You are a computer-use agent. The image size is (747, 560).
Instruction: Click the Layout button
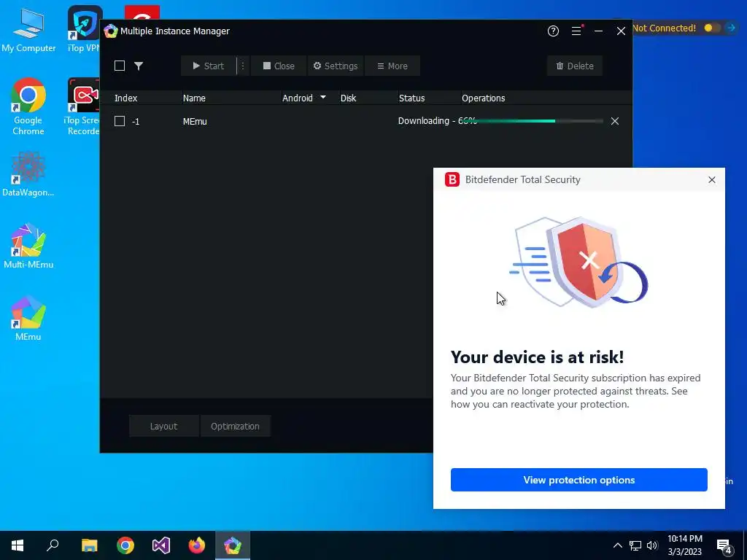164,426
